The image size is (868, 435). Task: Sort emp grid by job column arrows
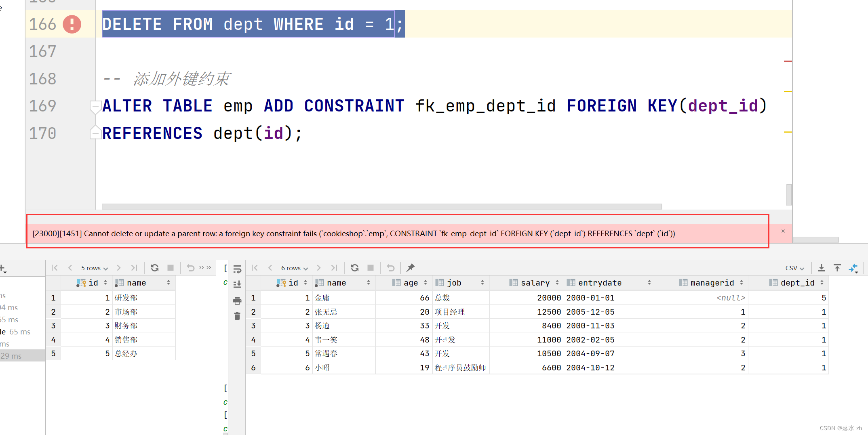pos(482,283)
